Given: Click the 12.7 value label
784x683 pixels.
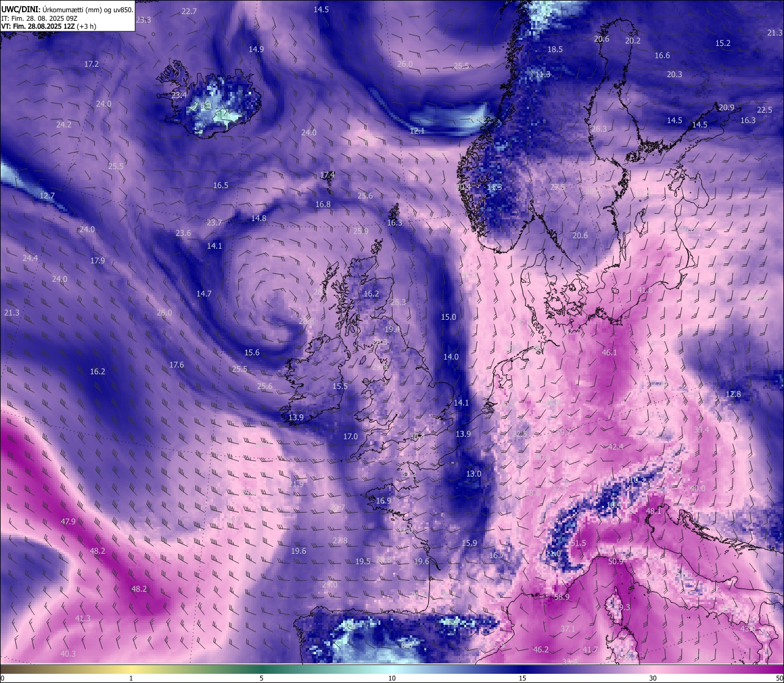Looking at the screenshot, I should (x=47, y=196).
